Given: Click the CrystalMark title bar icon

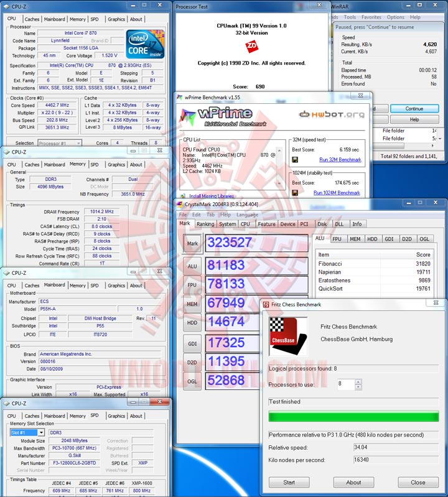Looking at the screenshot, I should (180, 205).
